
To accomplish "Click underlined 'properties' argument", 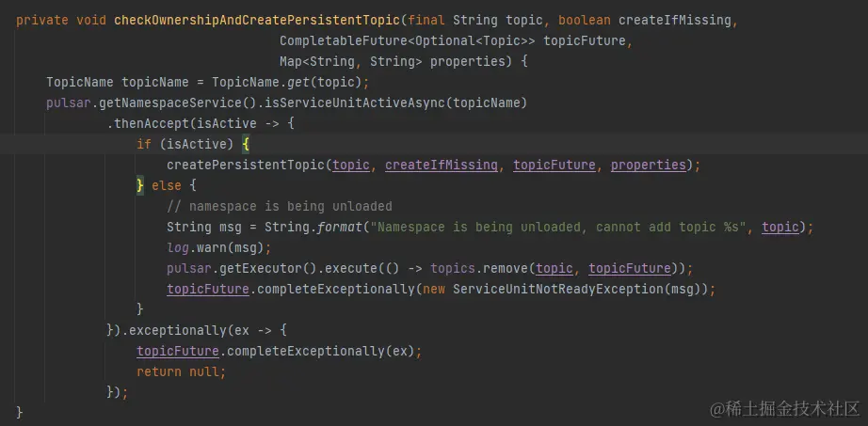I will pyautogui.click(x=649, y=165).
